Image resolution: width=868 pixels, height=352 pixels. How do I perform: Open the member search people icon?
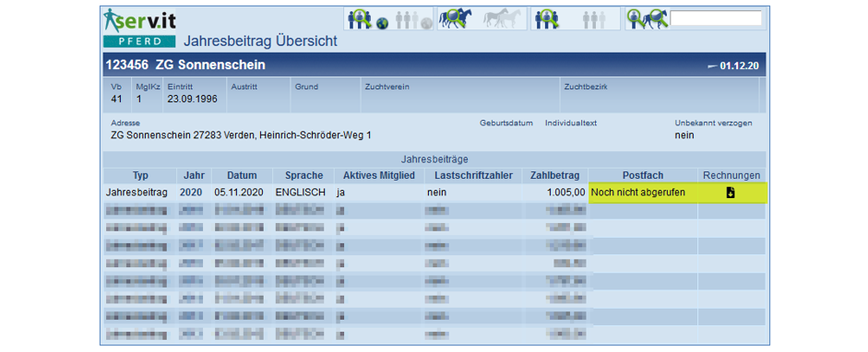[x=547, y=18]
